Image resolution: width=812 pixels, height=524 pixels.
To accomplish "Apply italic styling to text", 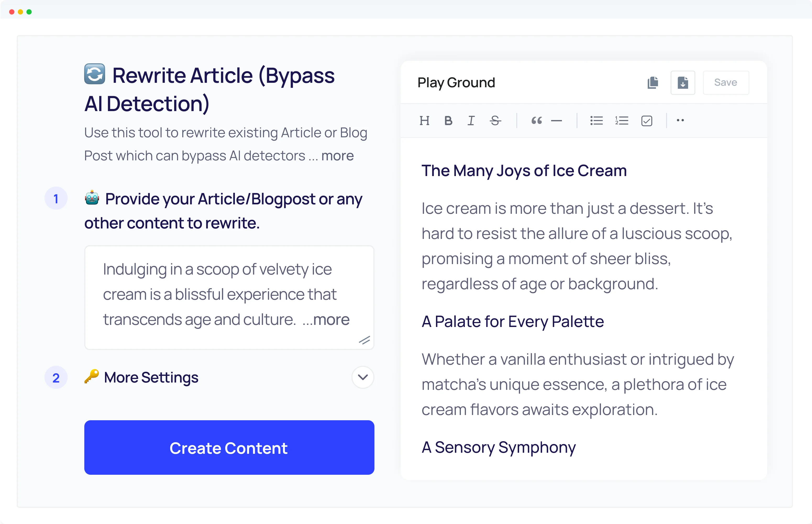I will point(471,121).
